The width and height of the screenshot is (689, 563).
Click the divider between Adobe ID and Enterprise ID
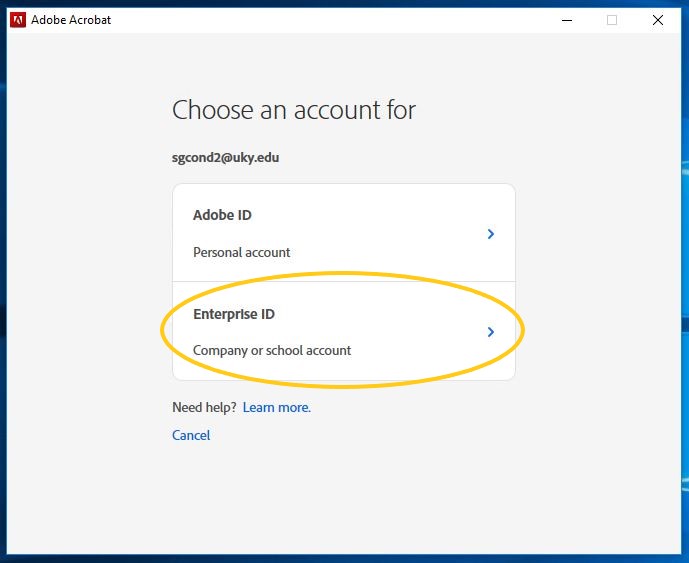344,281
